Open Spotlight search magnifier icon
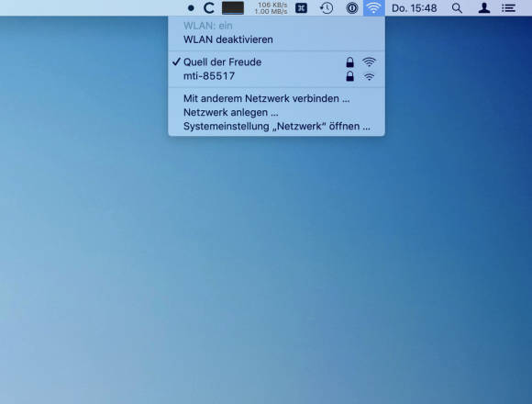Viewport: 532px width, 404px height. [x=457, y=8]
